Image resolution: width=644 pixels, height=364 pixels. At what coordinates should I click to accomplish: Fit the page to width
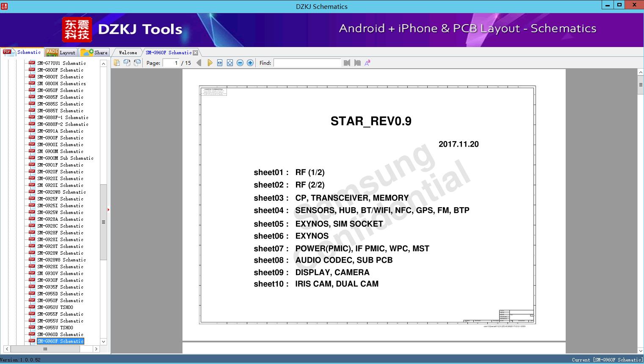click(x=220, y=63)
